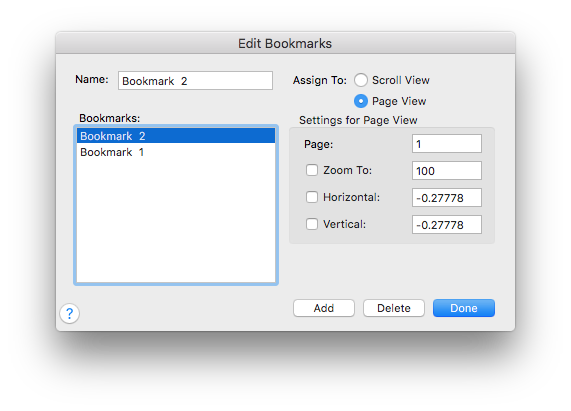This screenshot has height=411, width=571.
Task: Click the Edit Bookmarks title bar
Action: (285, 43)
